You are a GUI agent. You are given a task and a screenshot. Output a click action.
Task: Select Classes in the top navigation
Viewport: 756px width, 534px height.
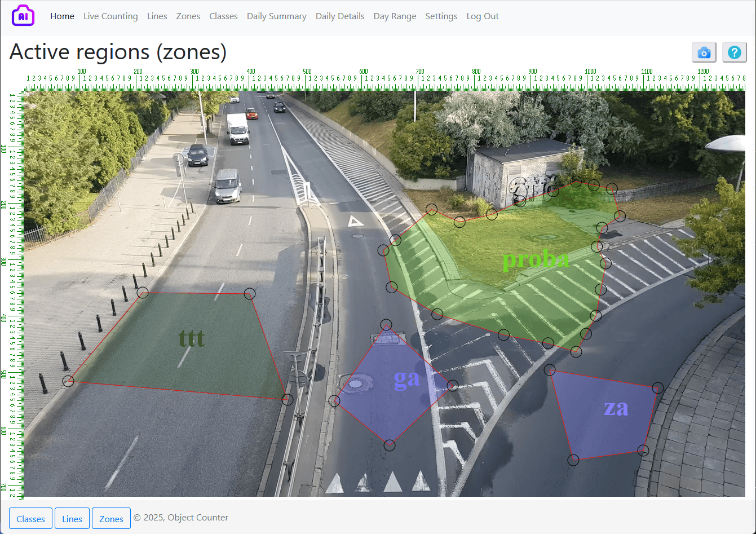point(223,16)
